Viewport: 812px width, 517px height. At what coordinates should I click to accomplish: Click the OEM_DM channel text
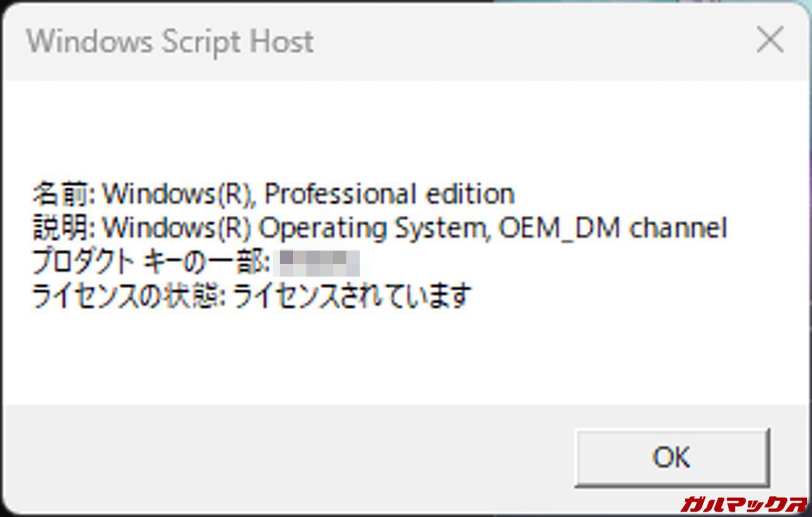pos(612,228)
